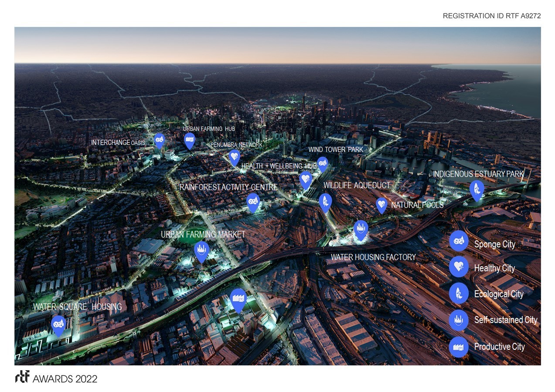Viewport: 555px width, 392px height.
Task: Click the Registration ID RTF A9272 text
Action: coord(491,16)
